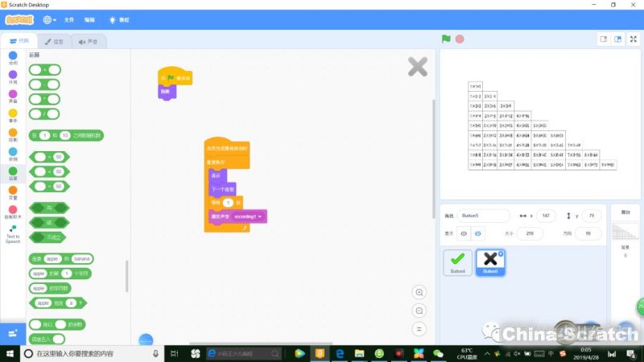Switch to small stage layout

[x=603, y=39]
